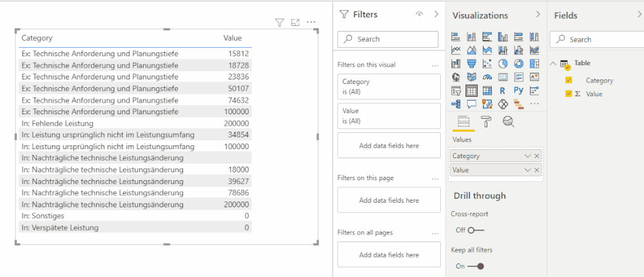Expand the Value is (All) filter card
644x277 pixels.
click(x=389, y=116)
